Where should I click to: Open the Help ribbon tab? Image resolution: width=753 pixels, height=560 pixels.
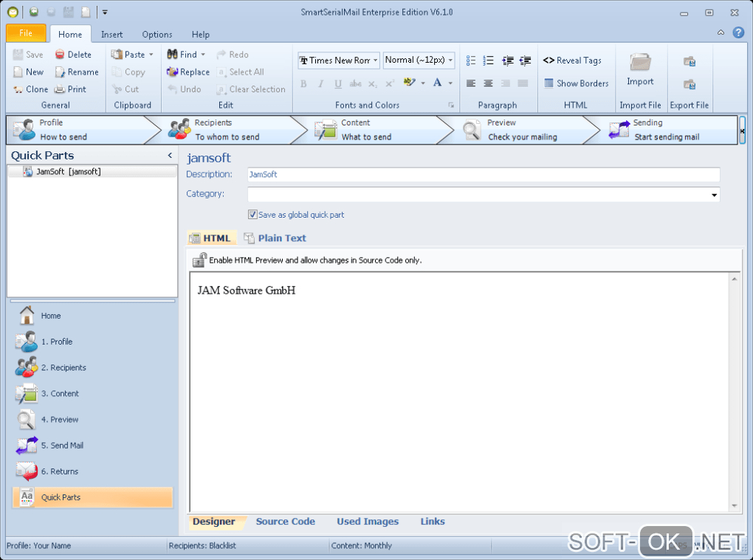pyautogui.click(x=201, y=35)
